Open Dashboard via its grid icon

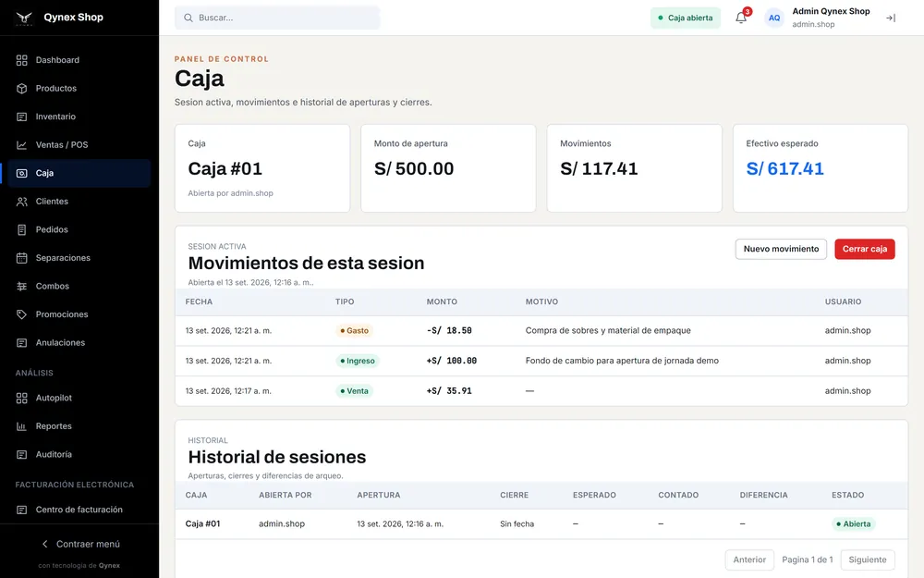coord(22,60)
